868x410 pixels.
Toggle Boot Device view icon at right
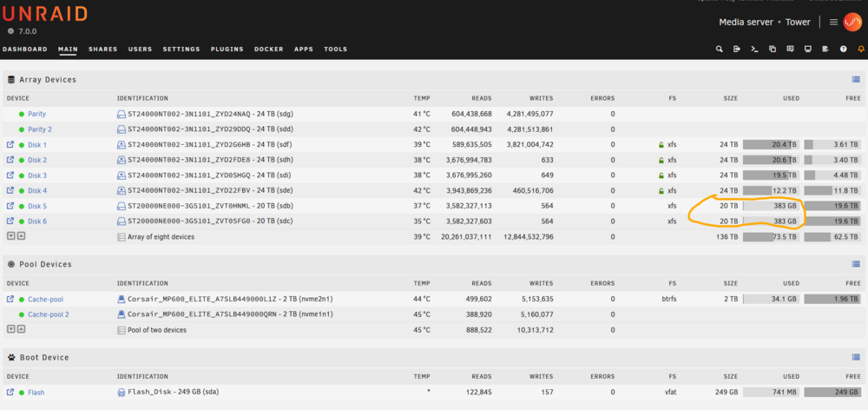tap(856, 357)
